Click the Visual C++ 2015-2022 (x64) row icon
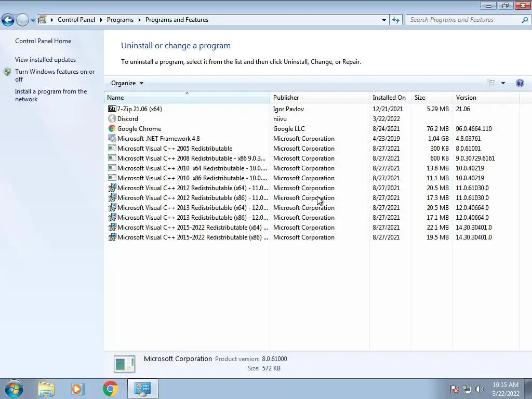The image size is (532, 399). click(112, 228)
